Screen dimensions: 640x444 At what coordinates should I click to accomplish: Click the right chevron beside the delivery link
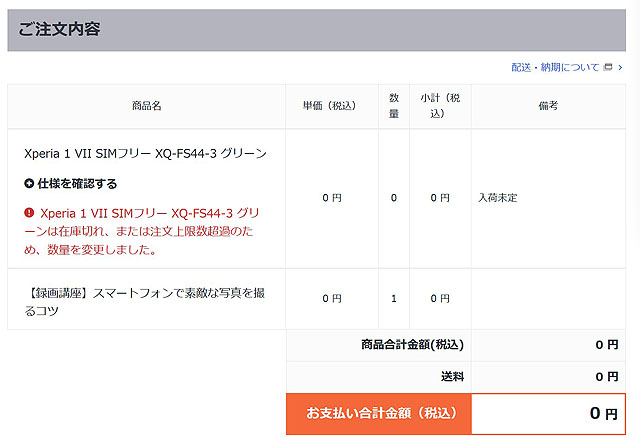click(621, 67)
